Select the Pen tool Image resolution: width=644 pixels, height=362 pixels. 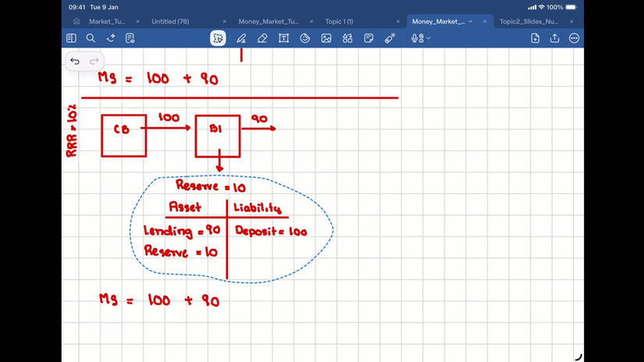coord(241,38)
